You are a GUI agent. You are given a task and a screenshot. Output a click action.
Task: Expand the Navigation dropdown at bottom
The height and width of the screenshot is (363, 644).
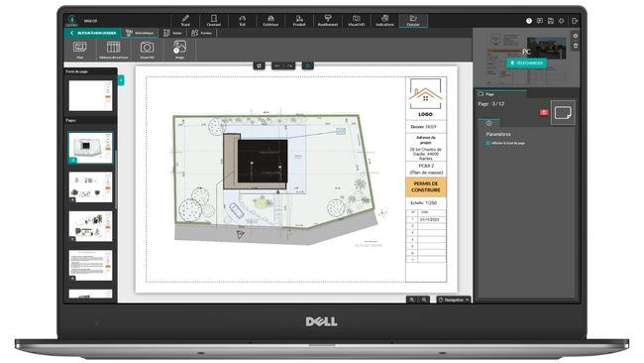click(x=454, y=300)
